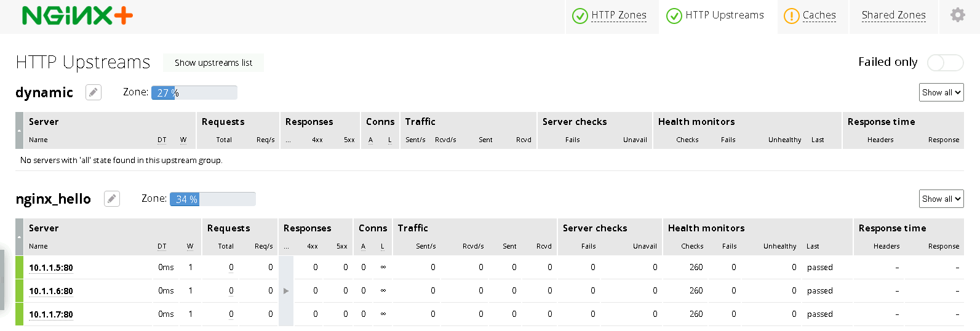980x331 pixels.
Task: Switch to the HTTP Zones tab
Action: pyautogui.click(x=618, y=15)
